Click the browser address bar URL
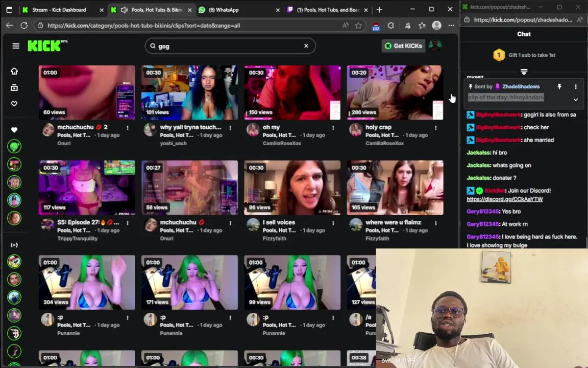Image resolution: width=588 pixels, height=368 pixels. tap(143, 26)
